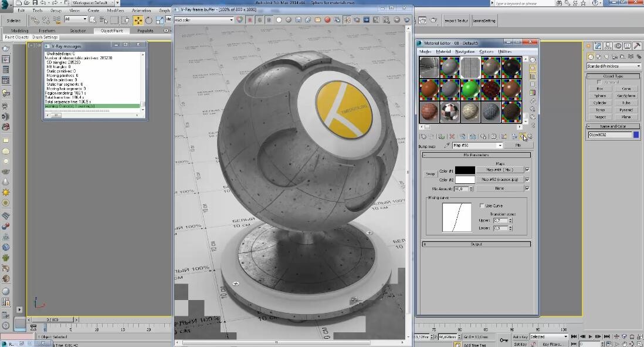Collapse the Mix Parameters rollout
This screenshot has height=347, width=644.
(476, 155)
